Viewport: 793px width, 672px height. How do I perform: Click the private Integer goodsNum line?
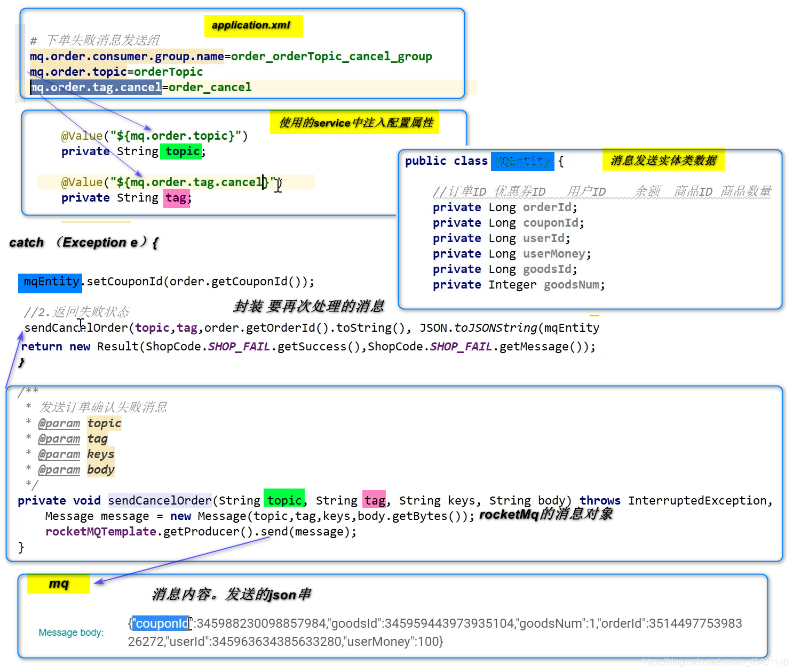pyautogui.click(x=519, y=285)
